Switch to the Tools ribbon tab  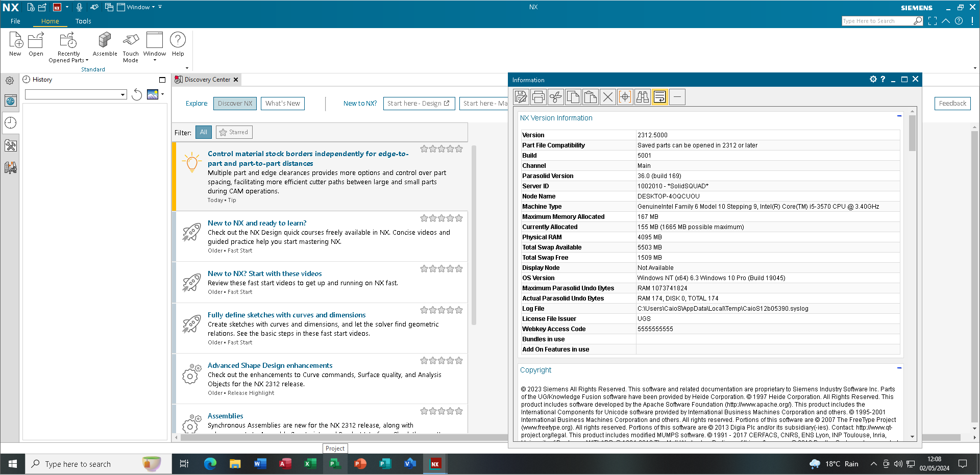[x=83, y=21]
